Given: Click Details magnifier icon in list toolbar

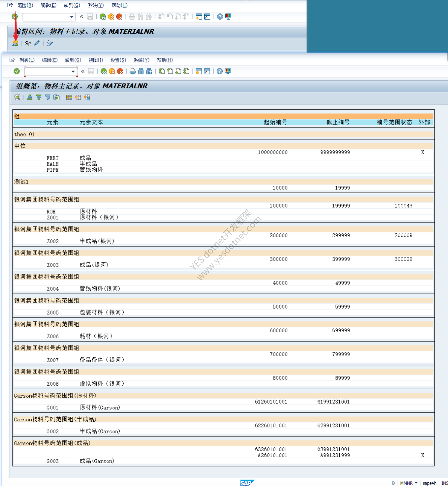Looking at the screenshot, I should pyautogui.click(x=17, y=97).
